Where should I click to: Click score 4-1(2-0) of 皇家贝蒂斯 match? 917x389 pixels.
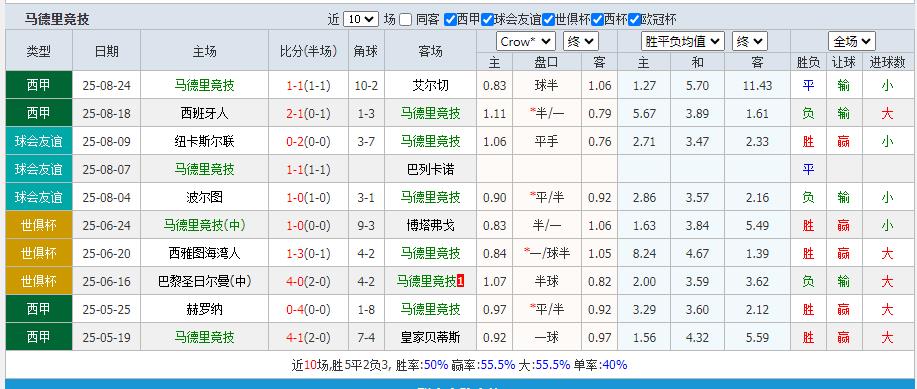pos(308,338)
